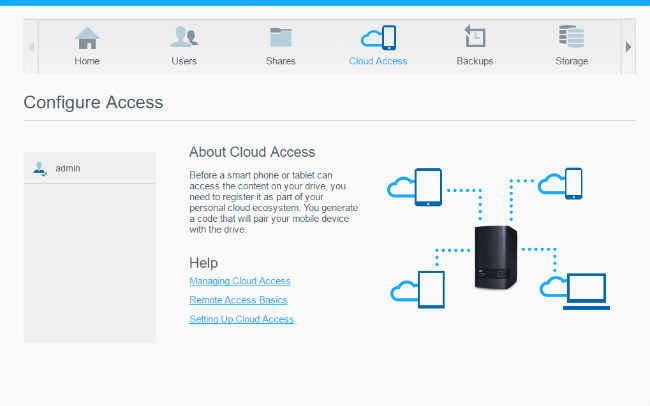Viewport: 650px width, 406px height.
Task: Click the bottom-left cloud tablet illustration
Action: [418, 289]
